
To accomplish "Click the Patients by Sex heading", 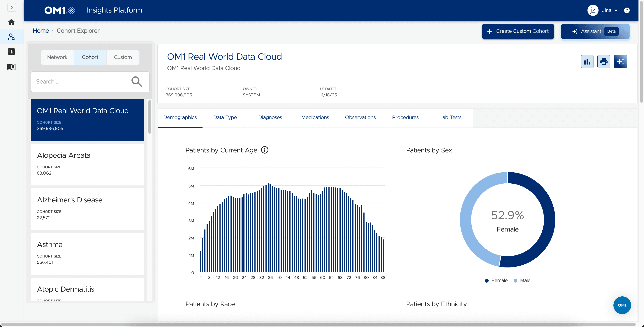I will coord(429,150).
